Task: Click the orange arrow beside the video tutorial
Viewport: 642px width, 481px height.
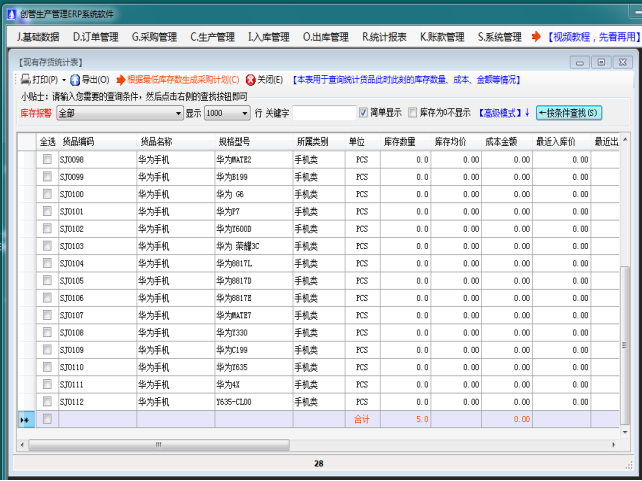Action: 537,37
